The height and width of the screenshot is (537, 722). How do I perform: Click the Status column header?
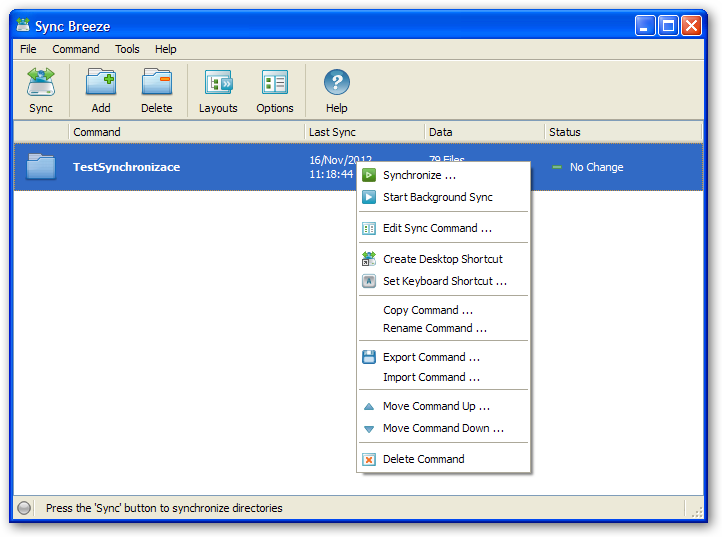(623, 132)
